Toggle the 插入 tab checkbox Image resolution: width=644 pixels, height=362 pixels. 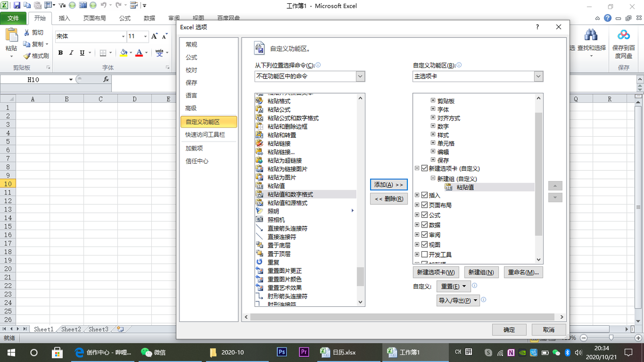click(x=425, y=195)
